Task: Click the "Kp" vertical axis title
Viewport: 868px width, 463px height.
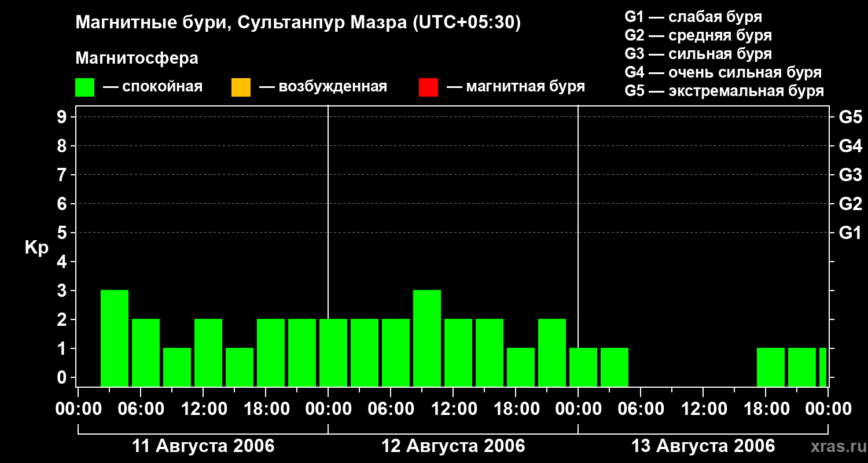Action: [36, 248]
